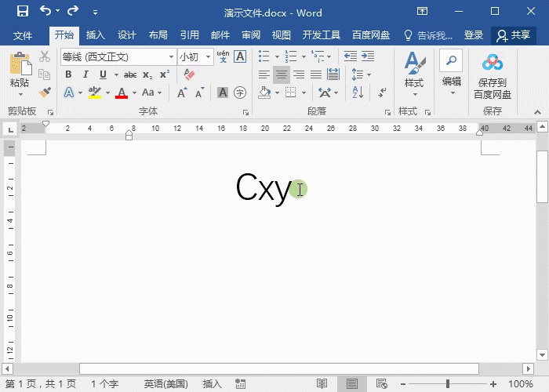Toggle Italic formatting
Image resolution: width=549 pixels, height=392 pixels.
pos(85,74)
